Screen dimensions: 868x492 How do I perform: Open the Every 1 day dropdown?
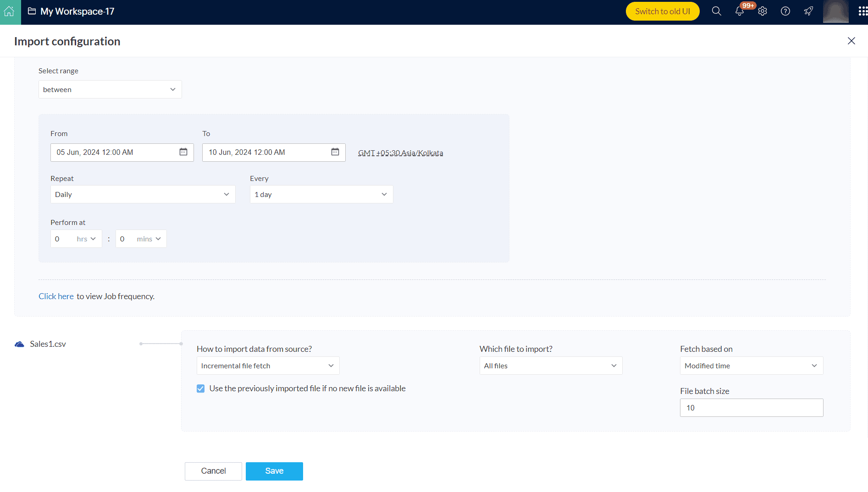(x=321, y=194)
